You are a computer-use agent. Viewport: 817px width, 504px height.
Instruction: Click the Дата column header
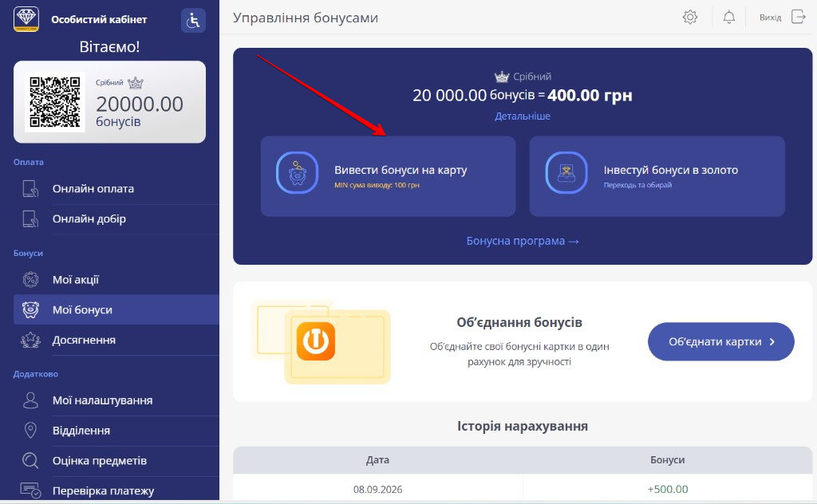[x=377, y=460]
